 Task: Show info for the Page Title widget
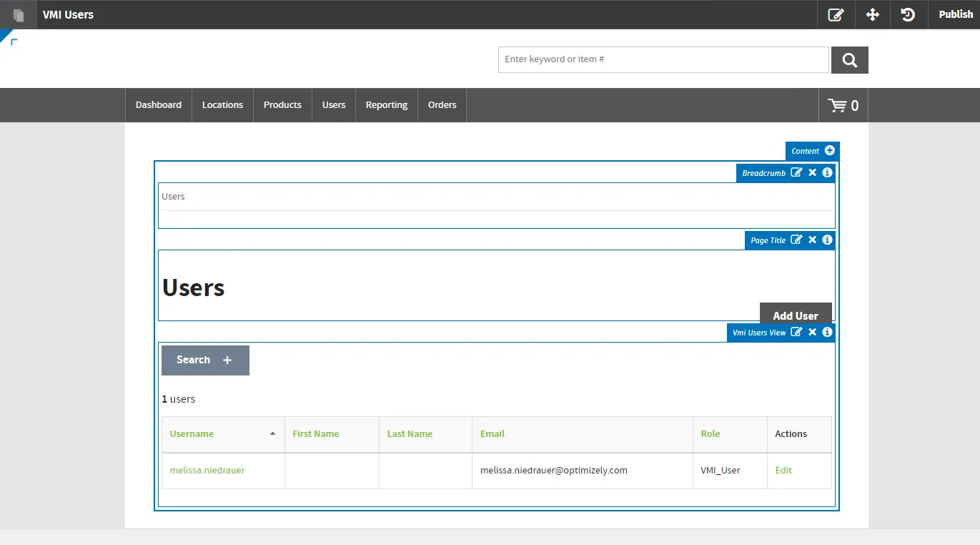pos(827,240)
